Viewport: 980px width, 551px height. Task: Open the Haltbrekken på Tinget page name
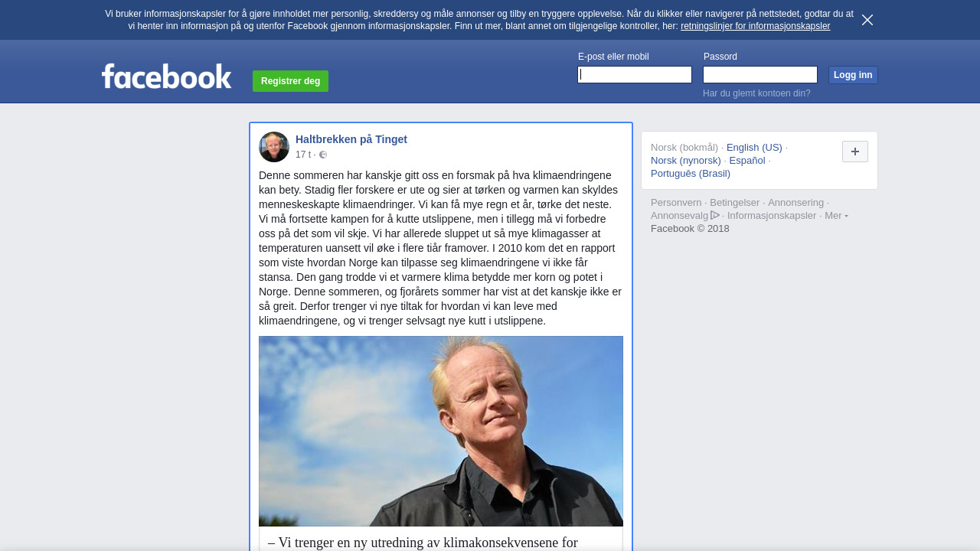pyautogui.click(x=351, y=139)
